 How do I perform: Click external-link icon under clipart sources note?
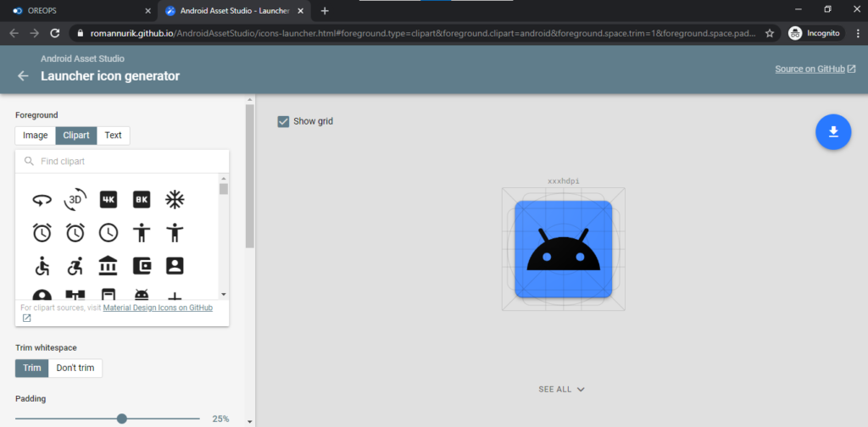tap(26, 318)
